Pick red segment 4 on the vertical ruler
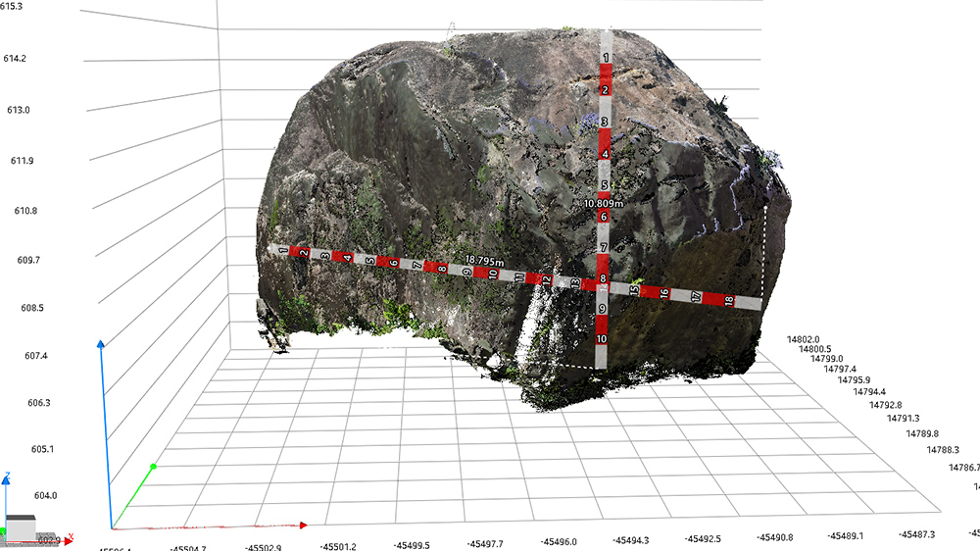The image size is (980, 551). point(605,154)
